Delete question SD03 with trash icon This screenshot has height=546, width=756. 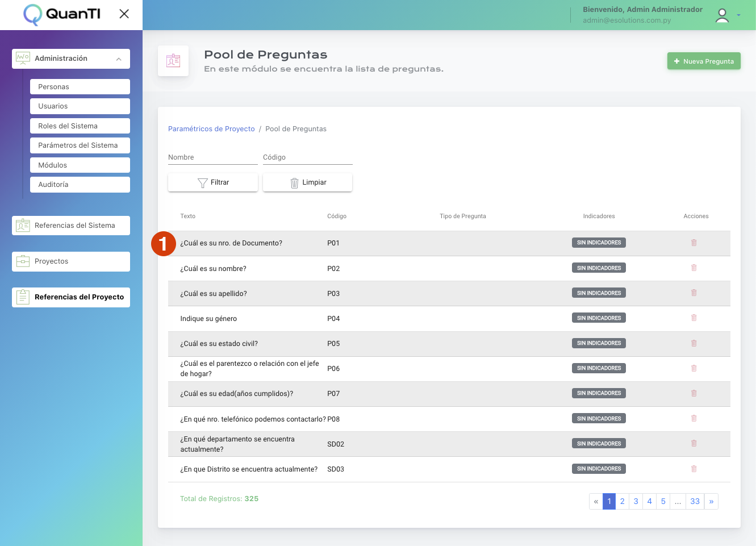tap(694, 469)
